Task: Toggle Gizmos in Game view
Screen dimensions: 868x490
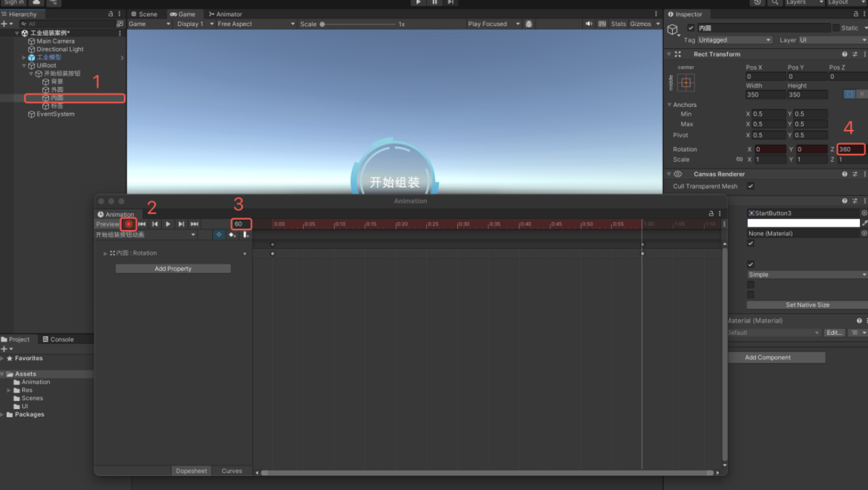Action: pos(641,24)
